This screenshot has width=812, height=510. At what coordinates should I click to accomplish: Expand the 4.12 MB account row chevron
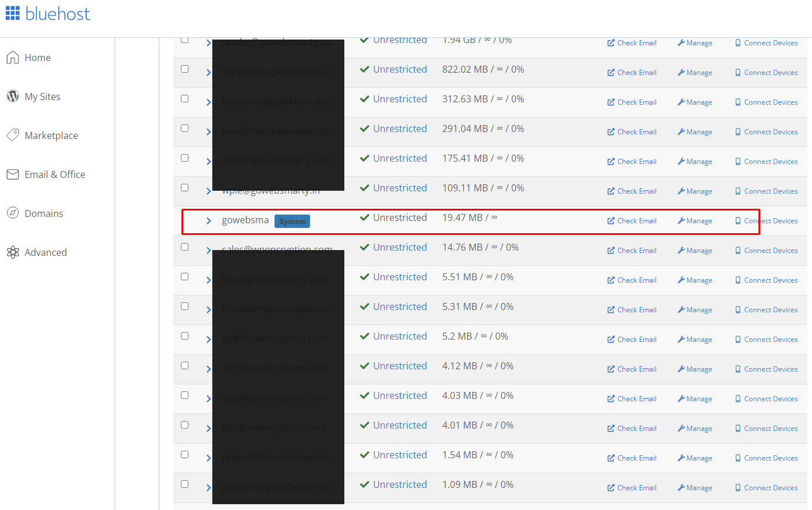point(208,369)
